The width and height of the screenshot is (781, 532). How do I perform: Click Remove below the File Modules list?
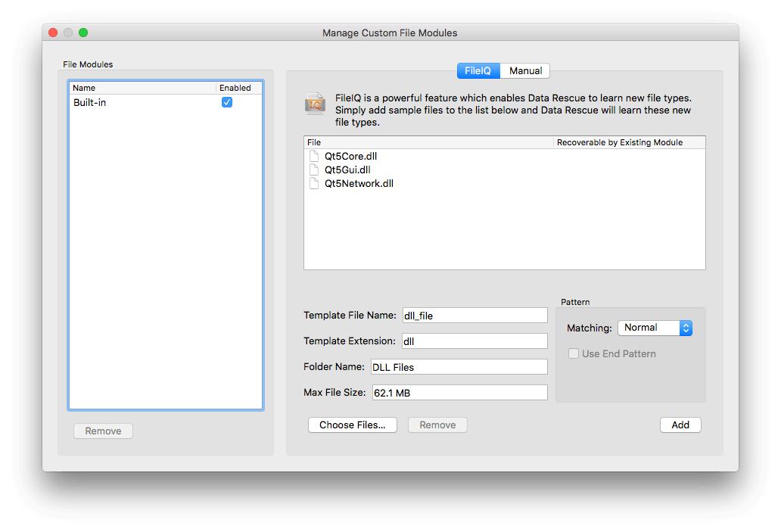point(103,431)
